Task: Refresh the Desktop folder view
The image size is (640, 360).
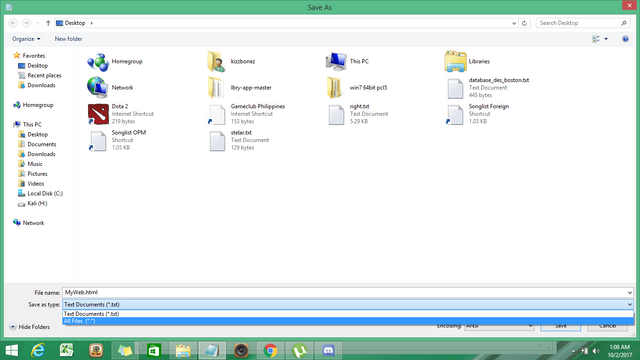Action: pyautogui.click(x=524, y=23)
